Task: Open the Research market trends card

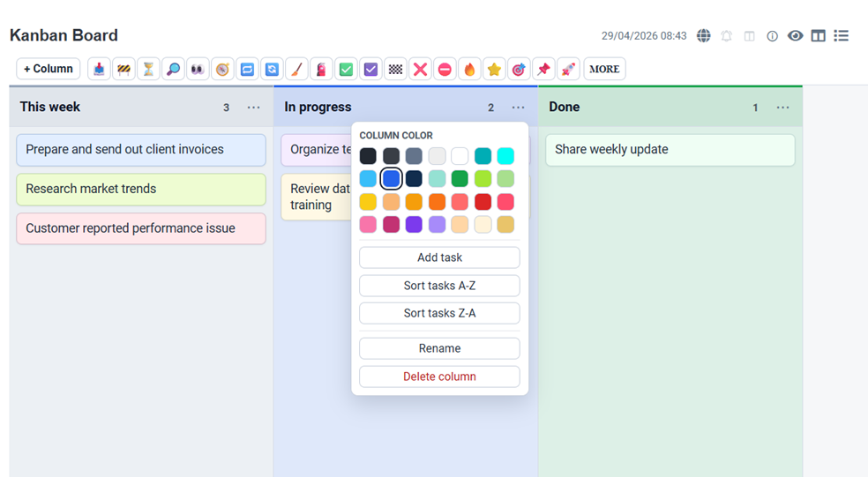Action: point(141,190)
